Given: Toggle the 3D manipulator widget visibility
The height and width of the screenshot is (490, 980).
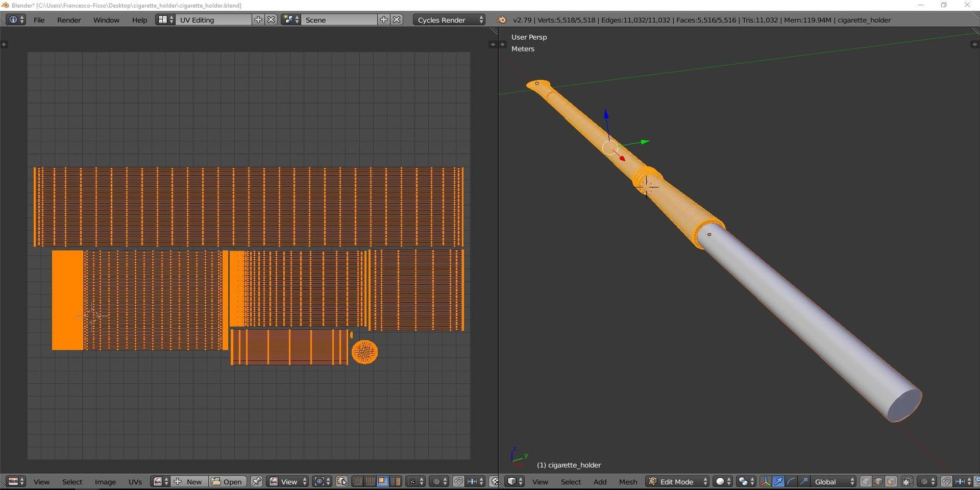Looking at the screenshot, I should pos(766,481).
